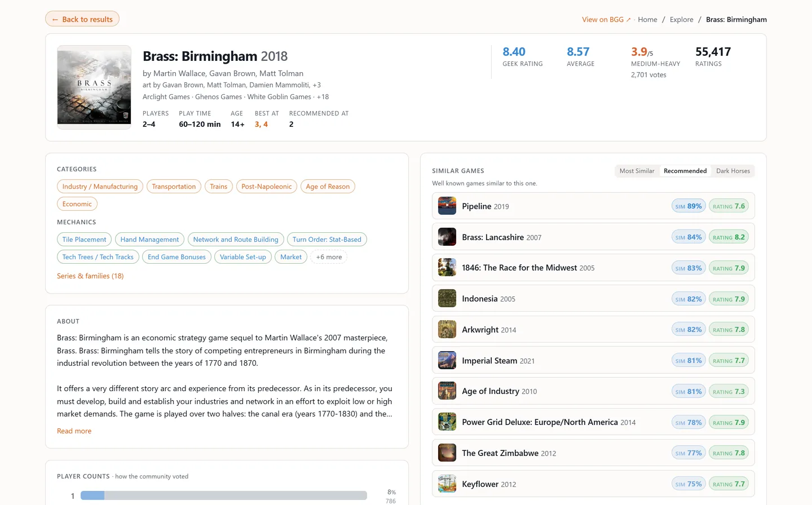
Task: Expand Series & families (18)
Action: pyautogui.click(x=90, y=276)
